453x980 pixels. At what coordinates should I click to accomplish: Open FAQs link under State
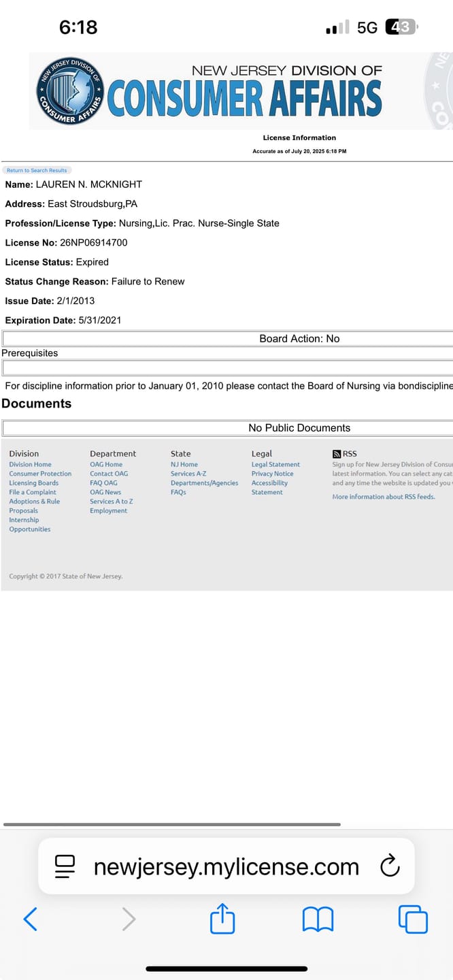178,492
